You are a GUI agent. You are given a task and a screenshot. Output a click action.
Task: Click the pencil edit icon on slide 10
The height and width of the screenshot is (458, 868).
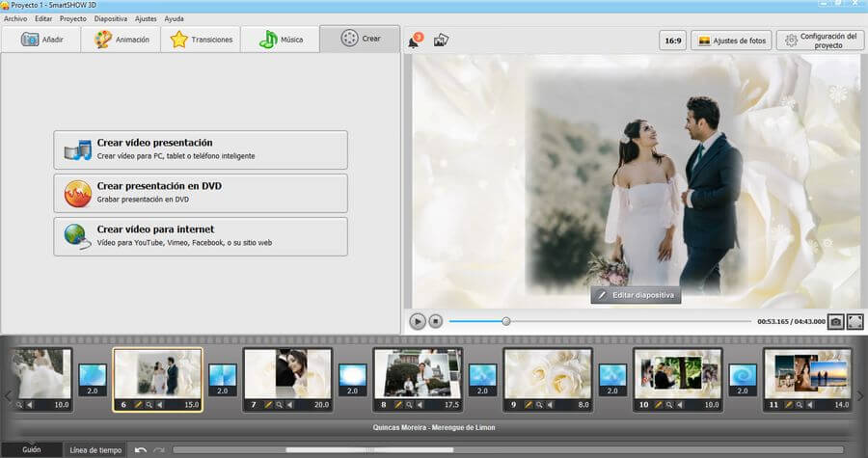click(659, 405)
